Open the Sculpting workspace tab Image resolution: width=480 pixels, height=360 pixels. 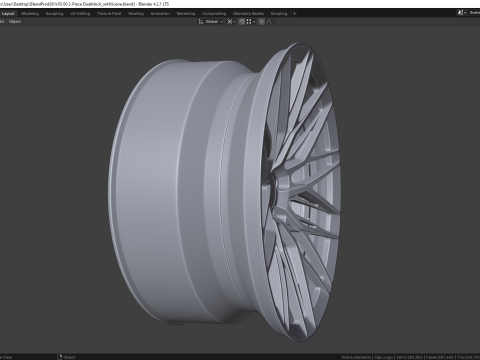(54, 14)
